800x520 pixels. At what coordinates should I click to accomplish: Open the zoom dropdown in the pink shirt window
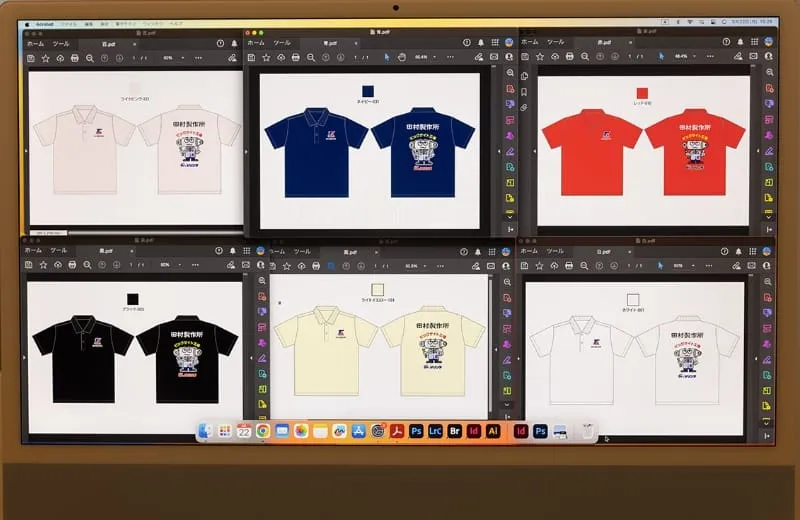(182, 58)
